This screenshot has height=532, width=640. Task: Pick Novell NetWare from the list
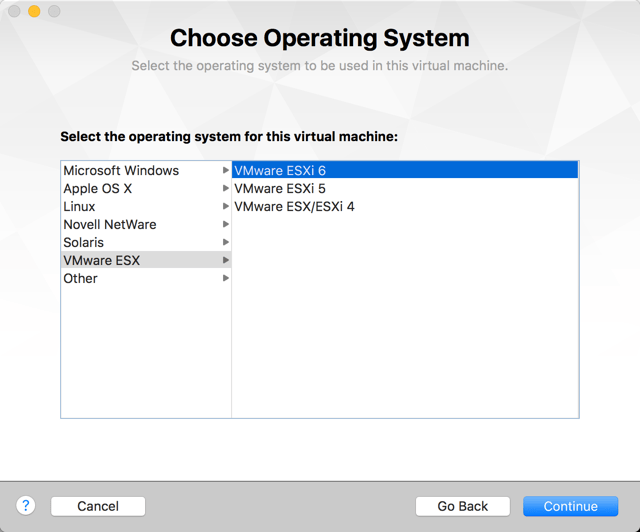[x=109, y=224]
